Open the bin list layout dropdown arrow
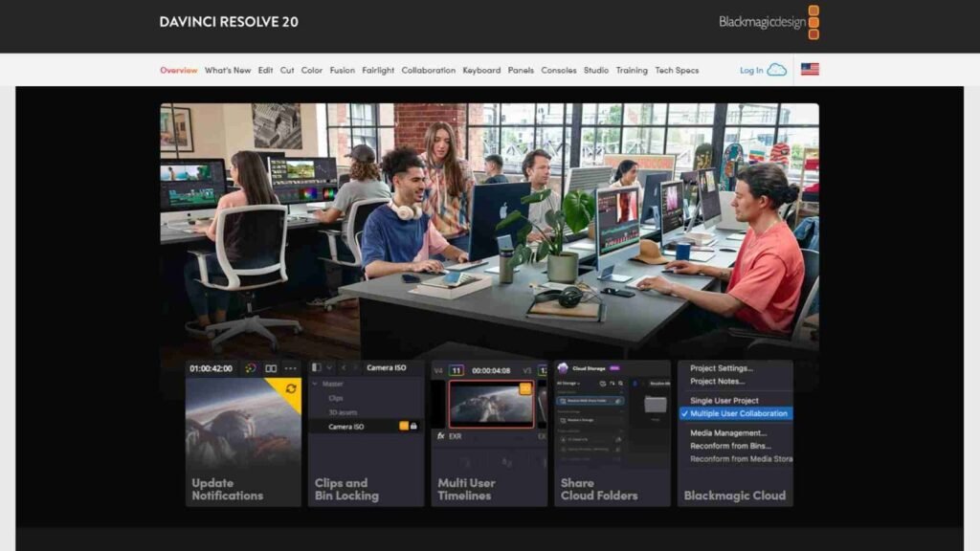 329,367
